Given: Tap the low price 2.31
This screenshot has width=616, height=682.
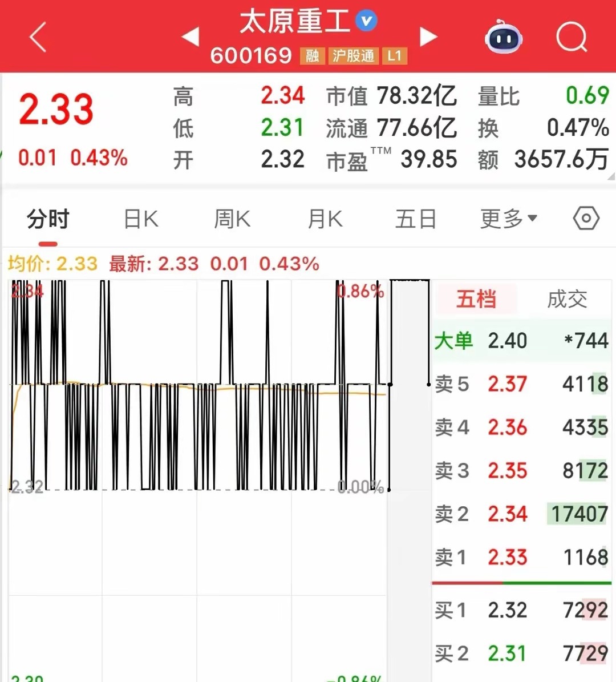Looking at the screenshot, I should coord(282,127).
